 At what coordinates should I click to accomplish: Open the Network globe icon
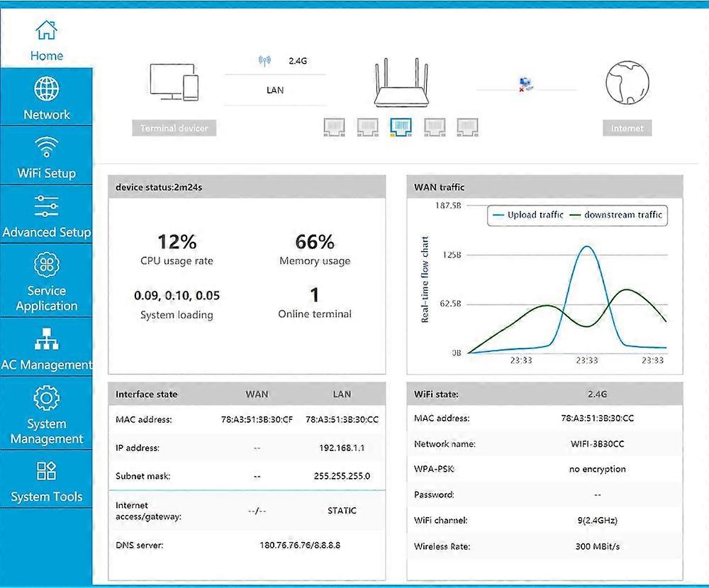(x=47, y=89)
